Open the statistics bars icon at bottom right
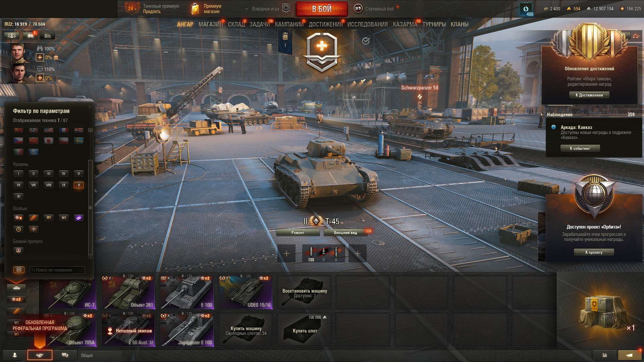Screen dimensions: 644x362 pos(605,355)
